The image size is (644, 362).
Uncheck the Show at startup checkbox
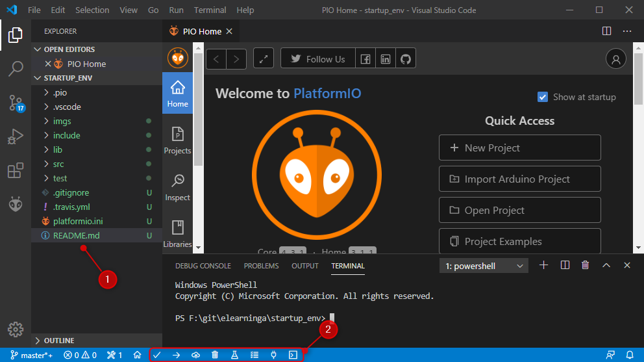coord(543,97)
